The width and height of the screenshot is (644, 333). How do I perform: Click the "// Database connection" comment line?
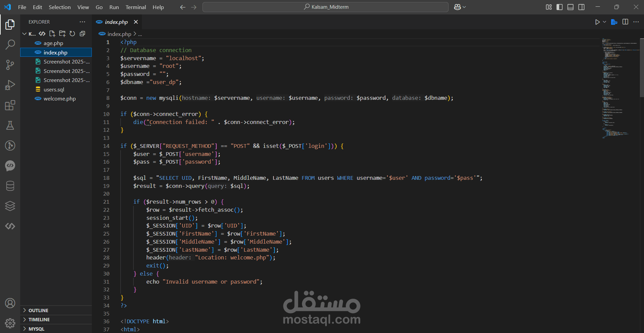tap(156, 50)
